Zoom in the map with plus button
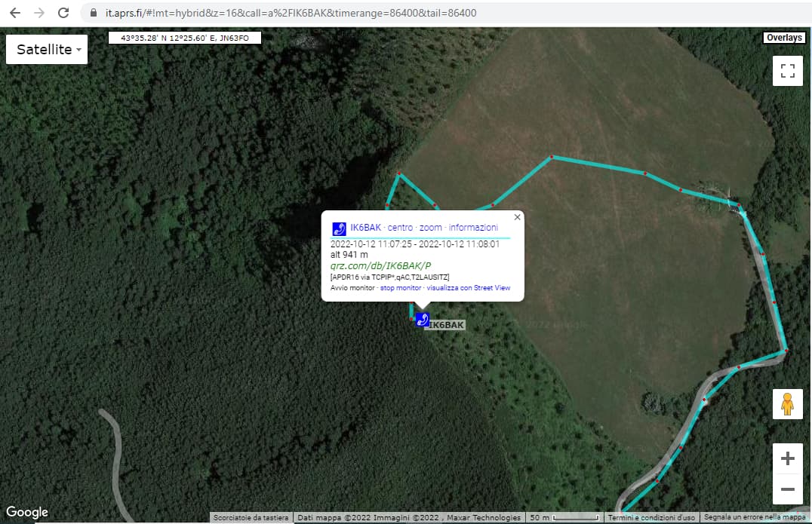The image size is (812, 524). (787, 458)
